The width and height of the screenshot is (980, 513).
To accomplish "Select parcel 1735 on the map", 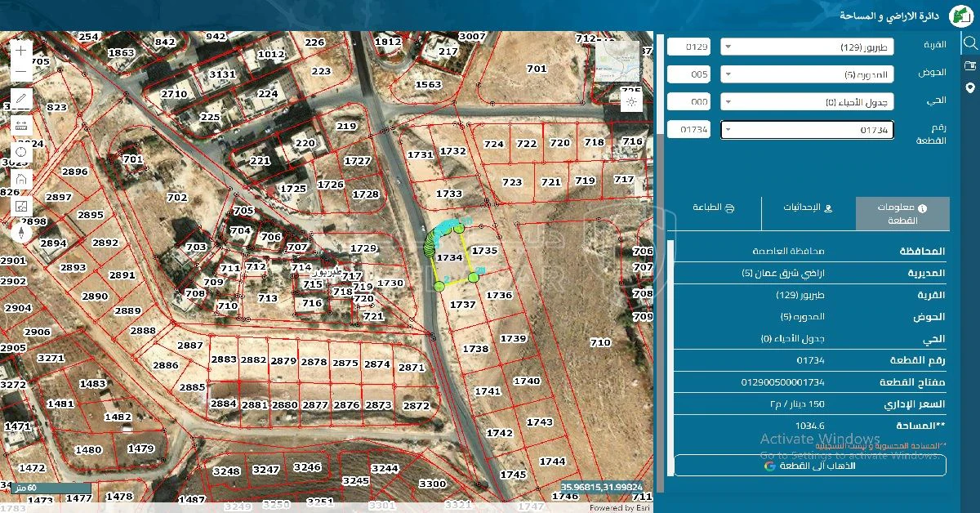I will pos(485,251).
